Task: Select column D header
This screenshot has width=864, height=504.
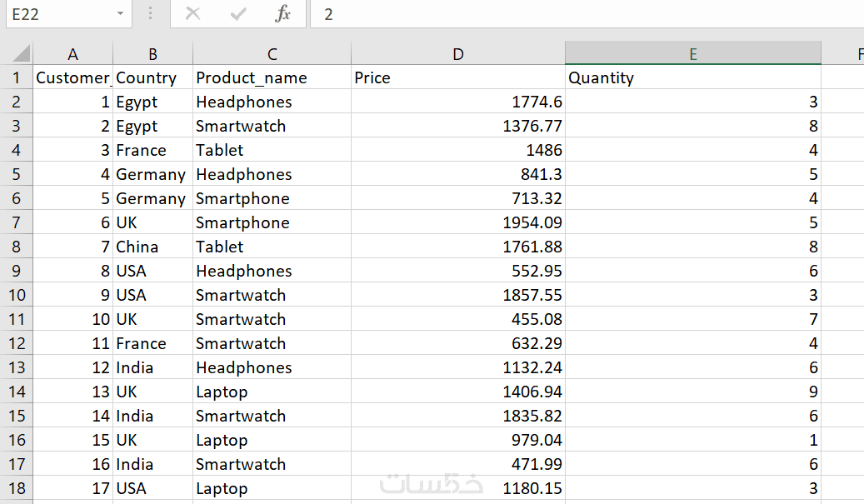Action: point(457,54)
